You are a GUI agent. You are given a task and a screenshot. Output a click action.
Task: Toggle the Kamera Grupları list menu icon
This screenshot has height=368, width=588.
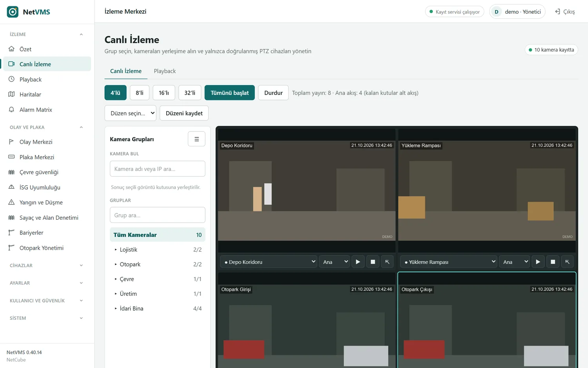[x=197, y=139]
